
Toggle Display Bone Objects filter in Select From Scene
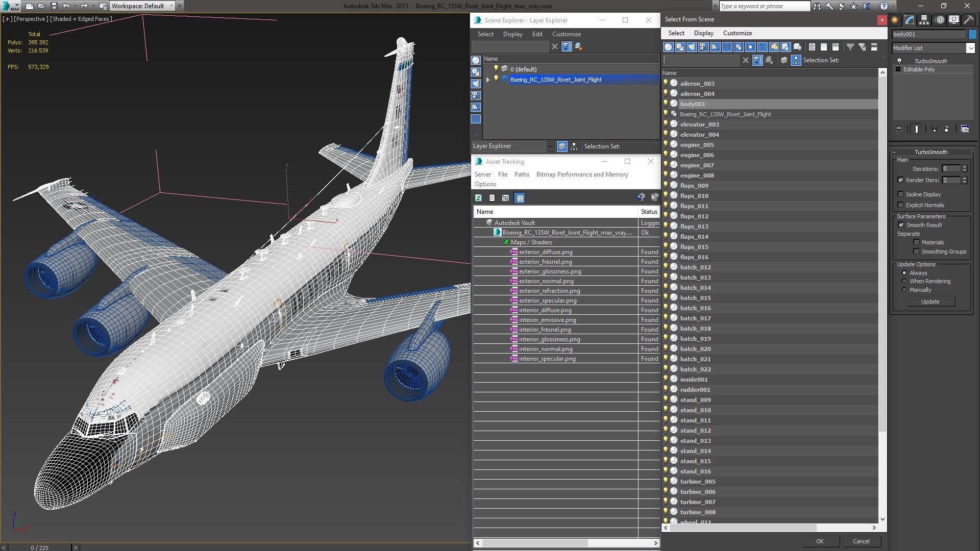pyautogui.click(x=762, y=47)
